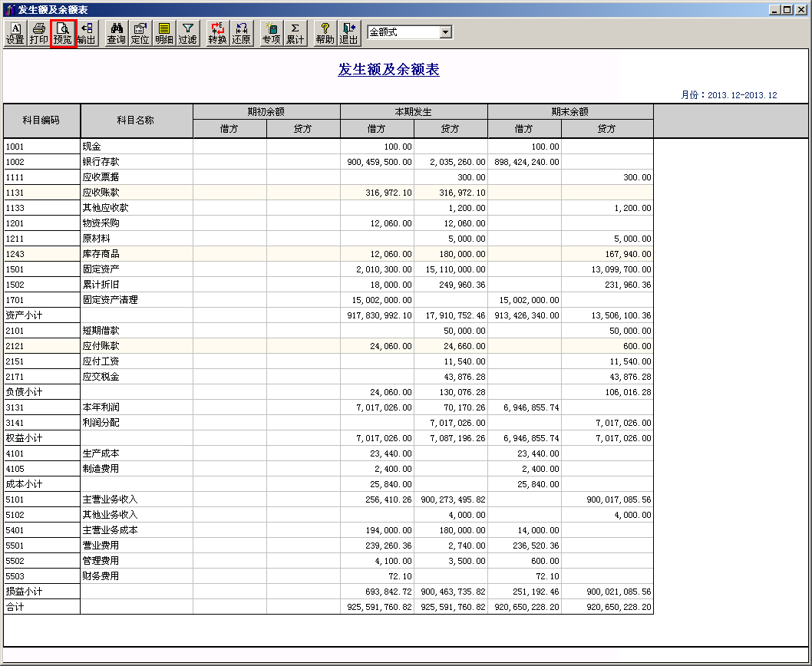Click the 期初余额 header
Screen dimensions: 812x666
266,111
